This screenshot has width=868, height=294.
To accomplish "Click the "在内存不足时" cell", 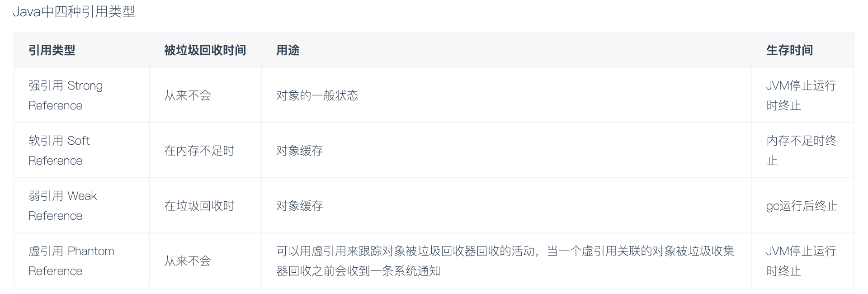I will pyautogui.click(x=199, y=151).
